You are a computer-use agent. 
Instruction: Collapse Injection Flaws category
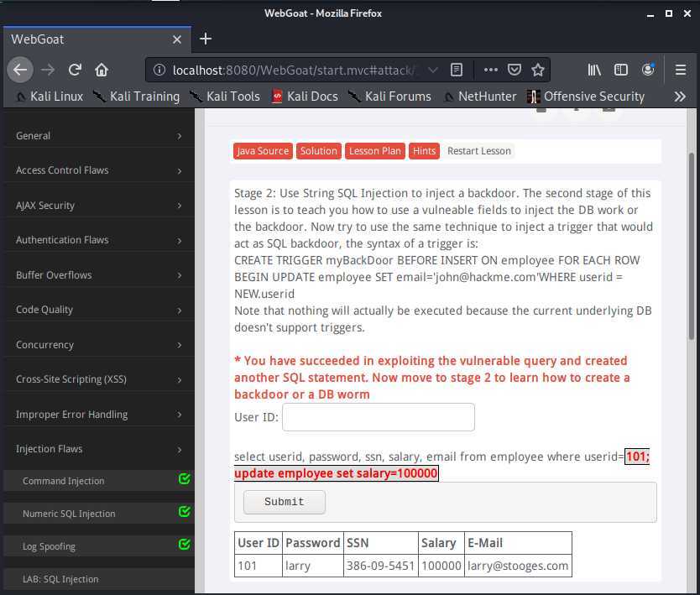[100, 449]
